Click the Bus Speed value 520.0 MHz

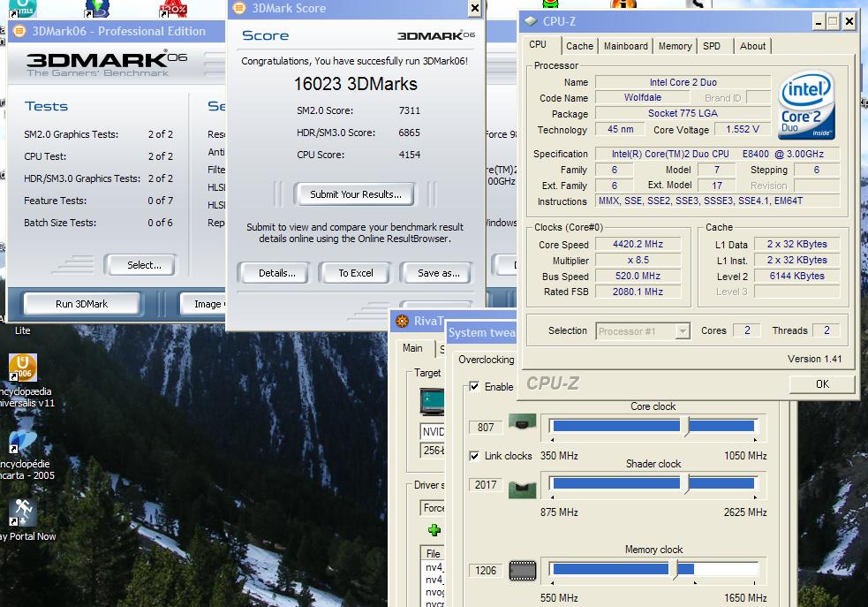(x=638, y=276)
